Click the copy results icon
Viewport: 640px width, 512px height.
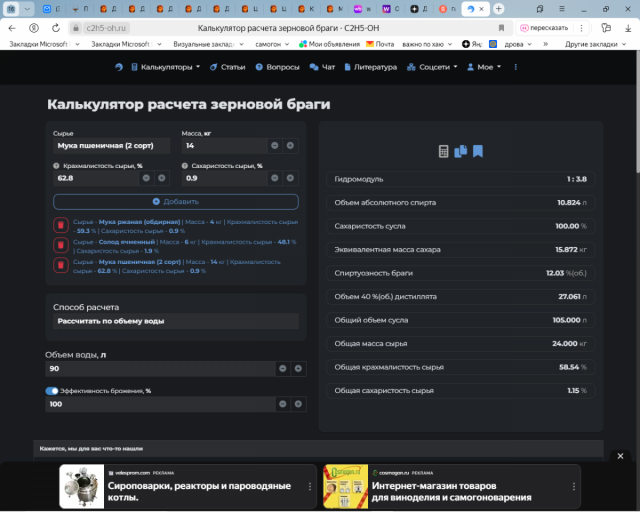(x=461, y=151)
